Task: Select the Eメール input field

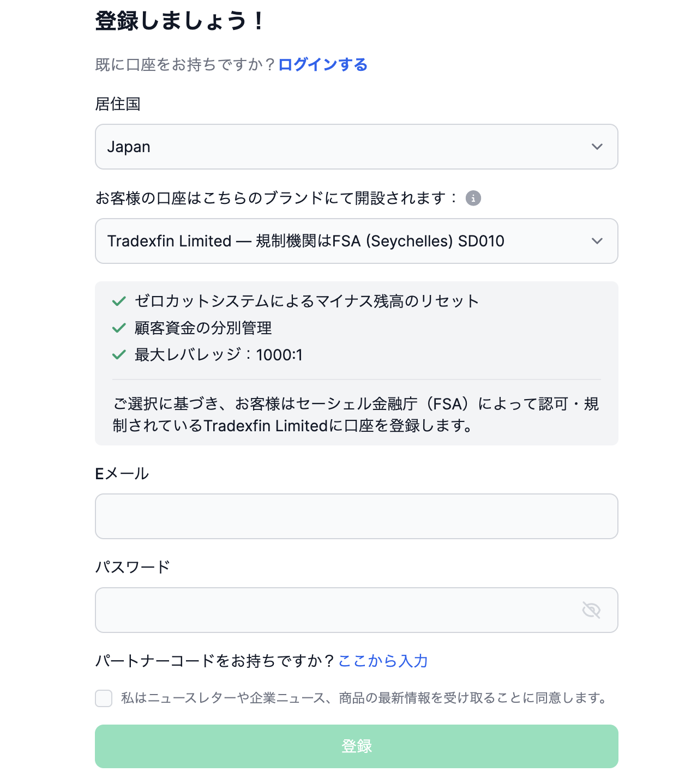Action: click(x=357, y=516)
